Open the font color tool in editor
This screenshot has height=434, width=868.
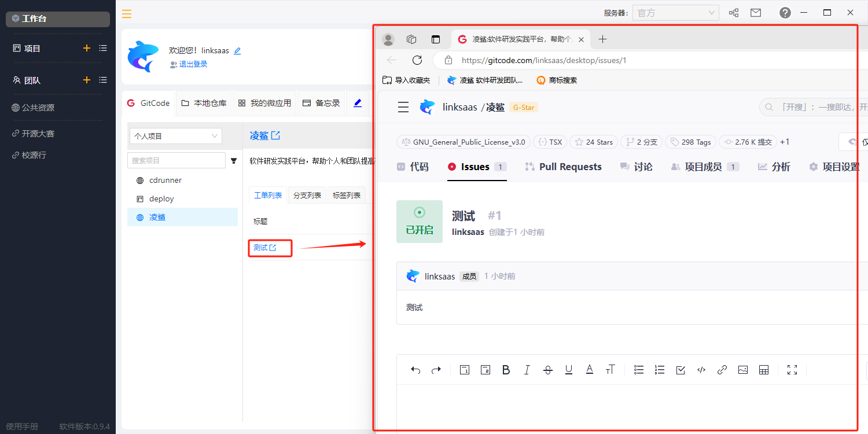(x=590, y=370)
